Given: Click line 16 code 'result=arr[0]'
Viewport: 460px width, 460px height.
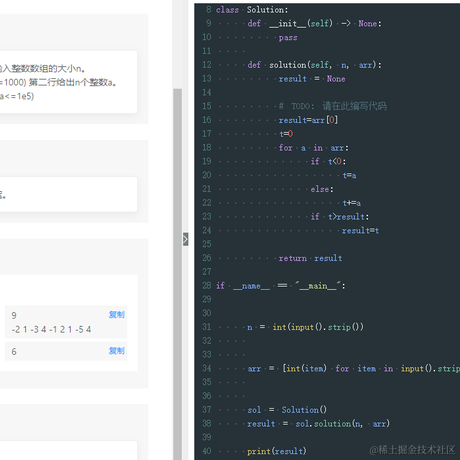Looking at the screenshot, I should (x=308, y=120).
